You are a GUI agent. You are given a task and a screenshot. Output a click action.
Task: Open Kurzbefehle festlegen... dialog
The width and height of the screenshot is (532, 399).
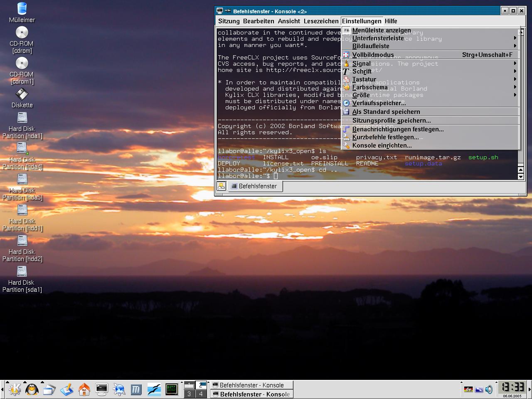pos(431,137)
